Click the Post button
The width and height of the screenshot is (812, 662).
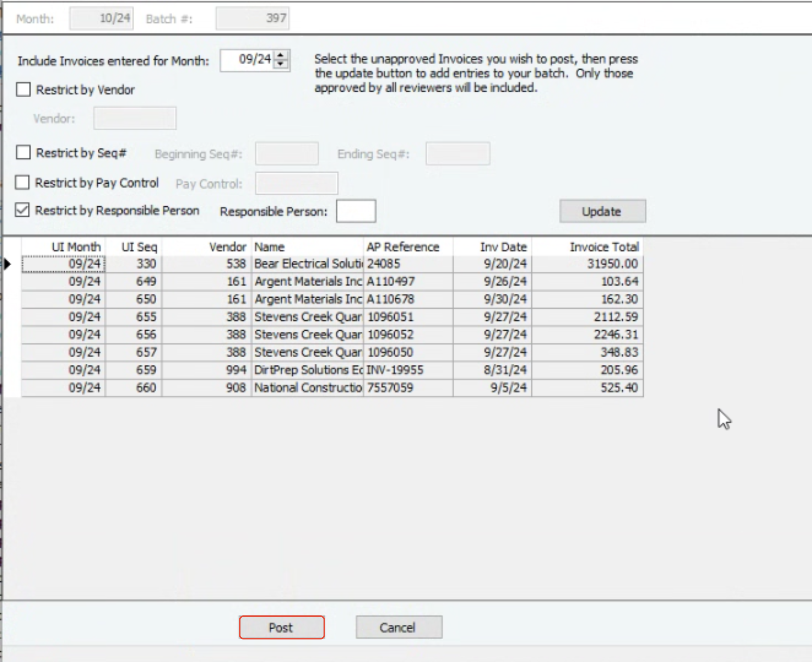281,628
